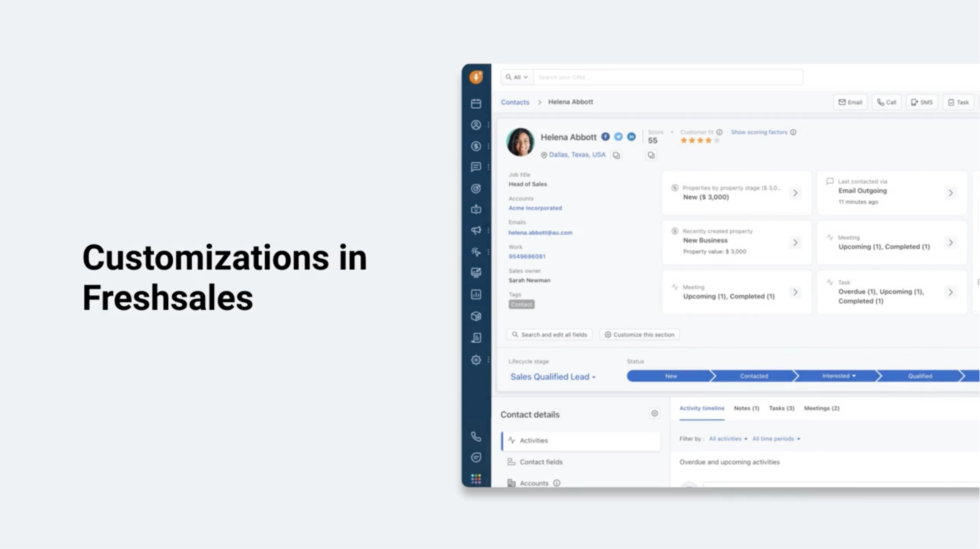The width and height of the screenshot is (980, 549).
Task: Open the gear beside Contact details heading
Action: pyautogui.click(x=654, y=413)
